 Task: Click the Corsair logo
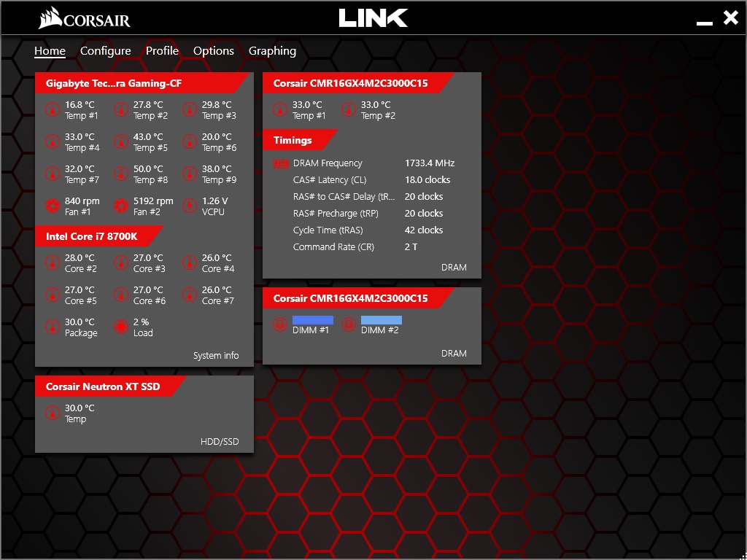point(85,18)
